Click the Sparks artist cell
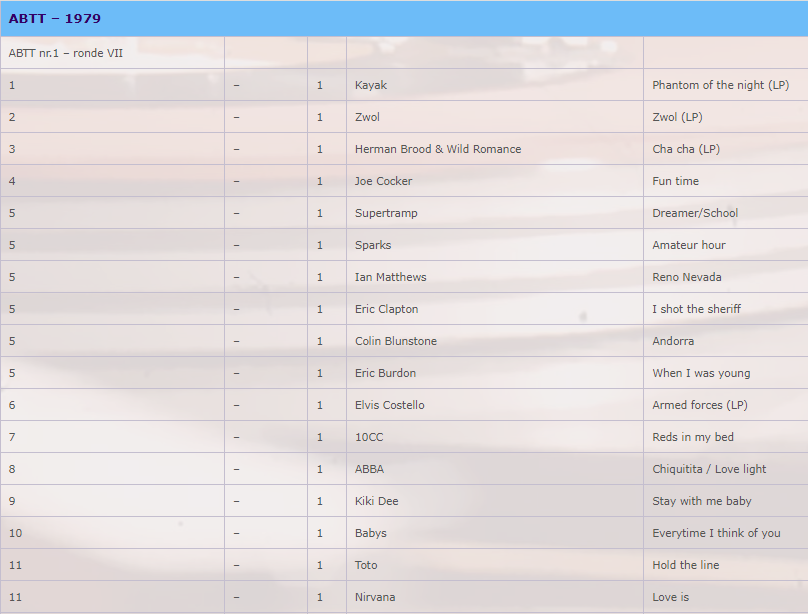Viewport: 808px width, 614px height. [x=373, y=245]
